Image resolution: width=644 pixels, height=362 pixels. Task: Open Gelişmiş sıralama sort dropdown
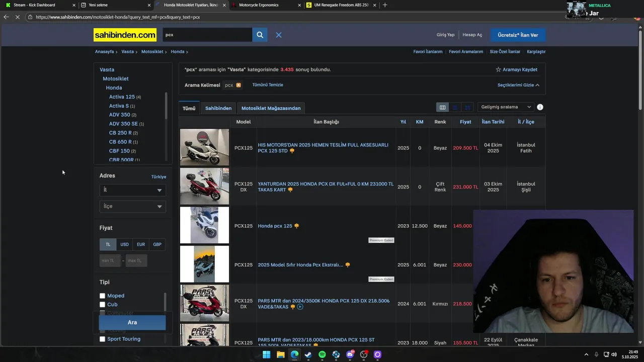click(x=506, y=107)
